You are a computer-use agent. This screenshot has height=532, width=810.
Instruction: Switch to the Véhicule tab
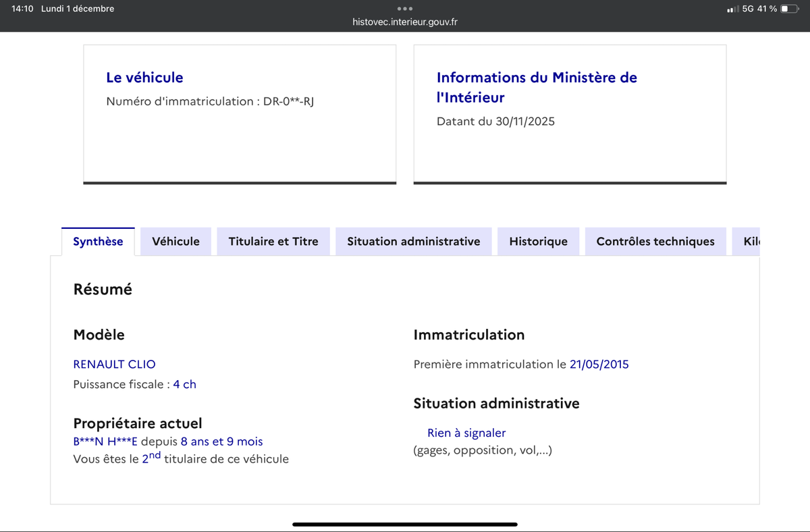175,241
